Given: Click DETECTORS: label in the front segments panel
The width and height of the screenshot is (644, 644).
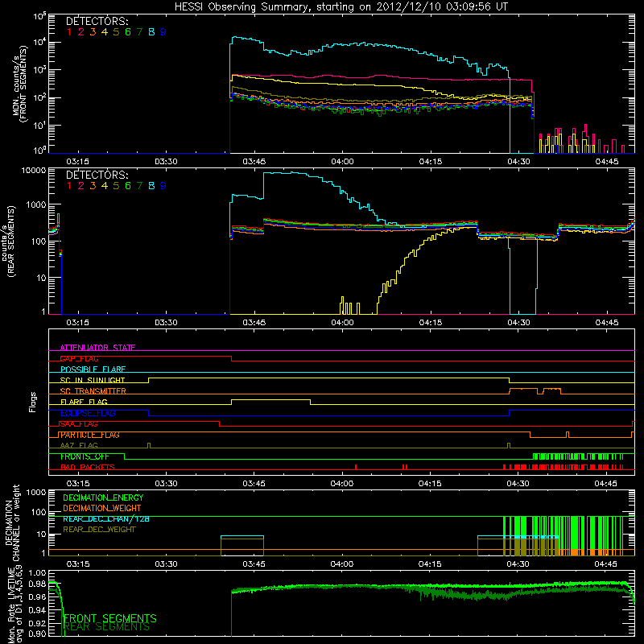Looking at the screenshot, I should (x=97, y=22).
